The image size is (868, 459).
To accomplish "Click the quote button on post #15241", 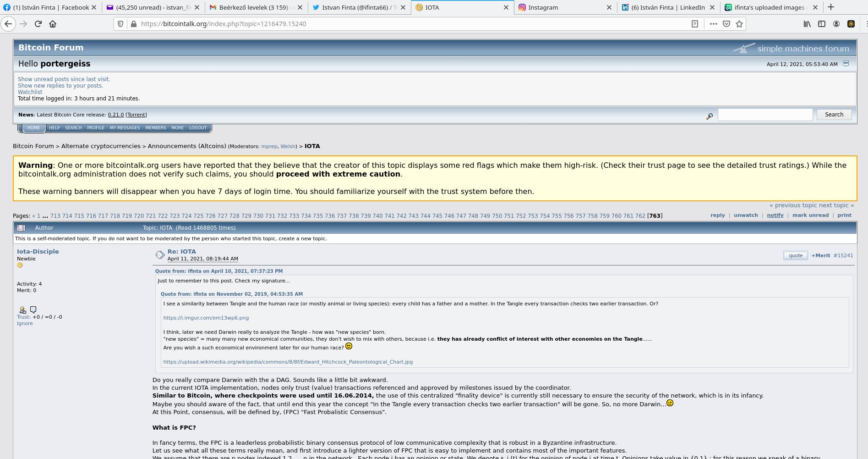I will (796, 255).
